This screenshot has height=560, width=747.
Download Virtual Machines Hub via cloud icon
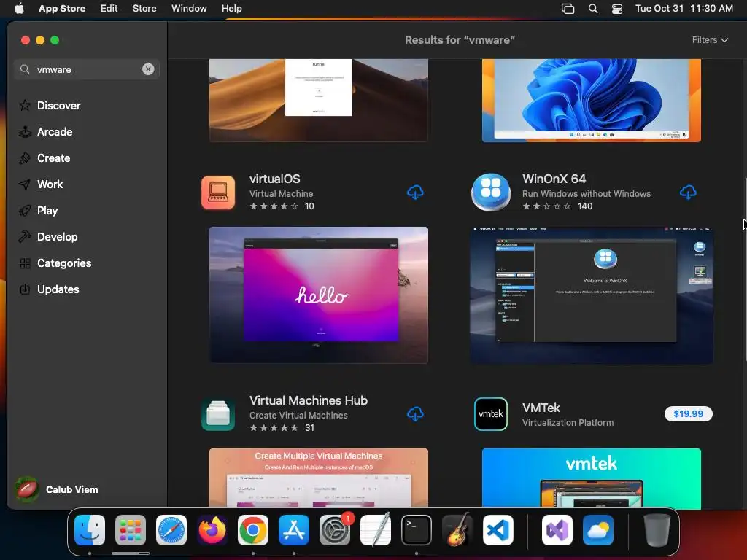[x=415, y=414]
